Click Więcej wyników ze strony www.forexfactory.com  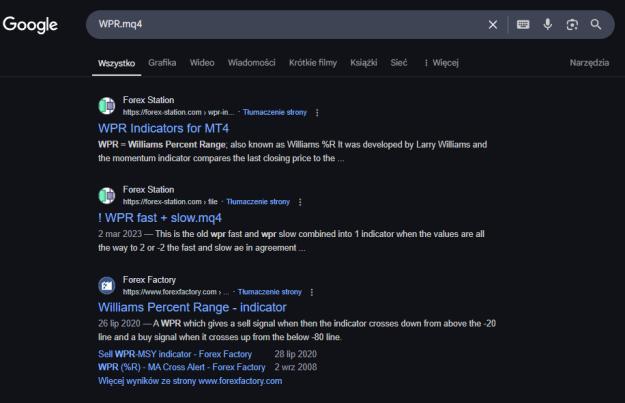tap(190, 381)
